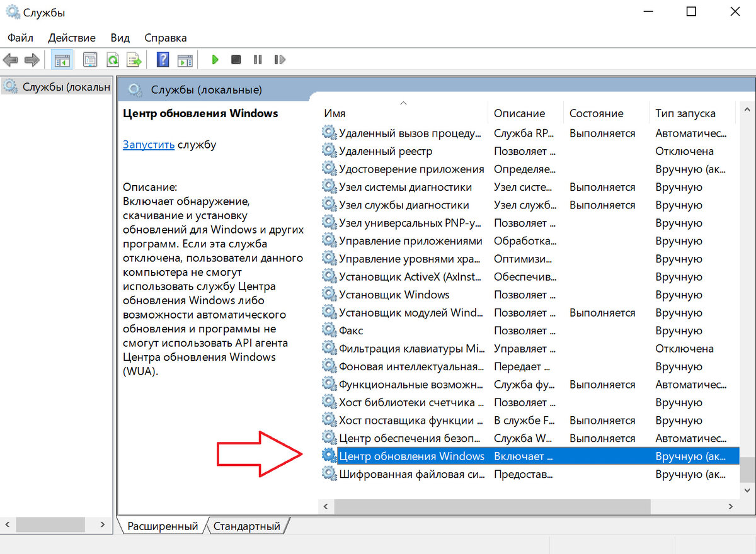Click gear icon of Центр обновления Windows row
The height and width of the screenshot is (554, 756).
329,456
